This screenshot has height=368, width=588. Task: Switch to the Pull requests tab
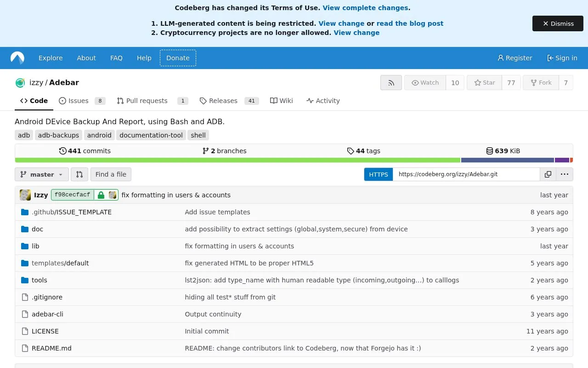pos(153,101)
